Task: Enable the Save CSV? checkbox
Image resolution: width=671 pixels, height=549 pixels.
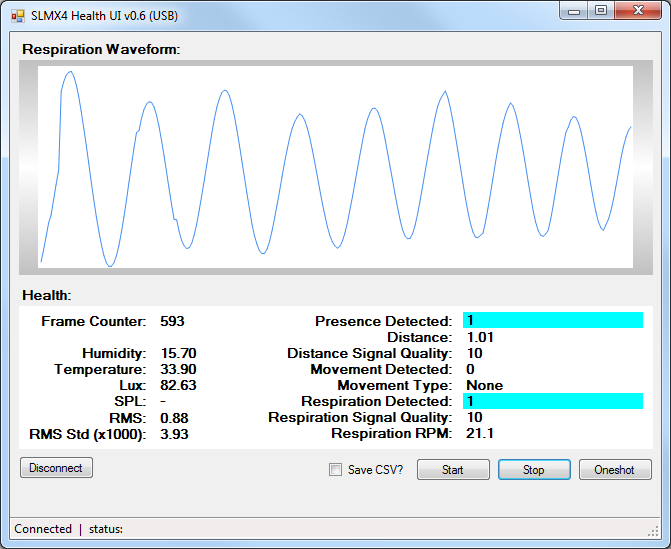Action: coord(336,469)
